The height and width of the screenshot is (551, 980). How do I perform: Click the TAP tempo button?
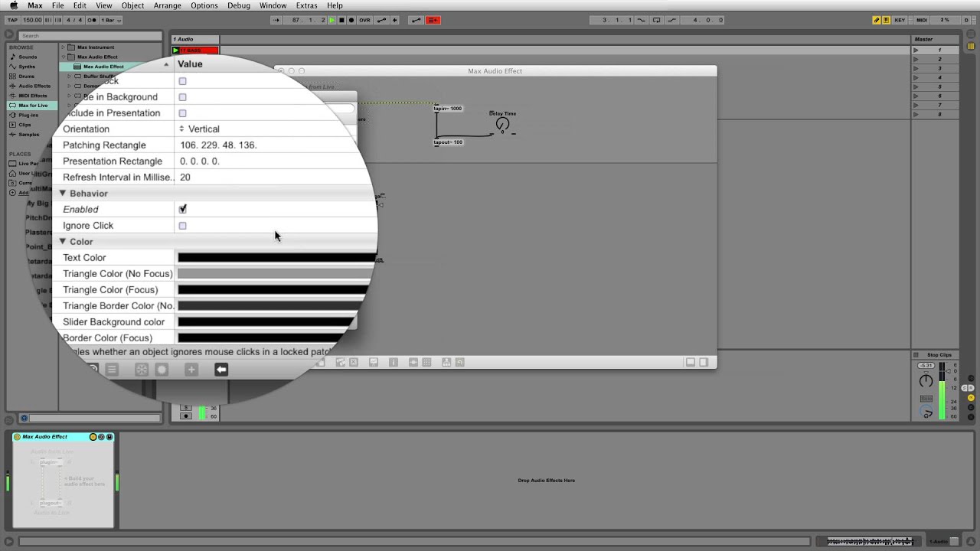pos(12,20)
